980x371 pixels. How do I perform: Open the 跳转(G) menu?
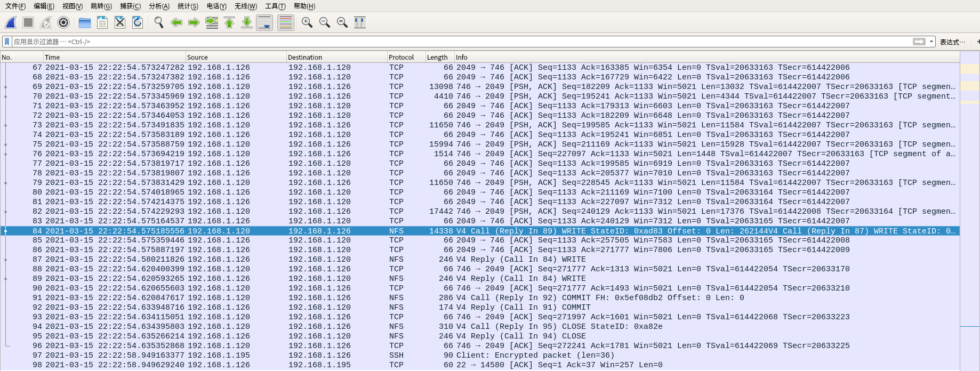101,6
